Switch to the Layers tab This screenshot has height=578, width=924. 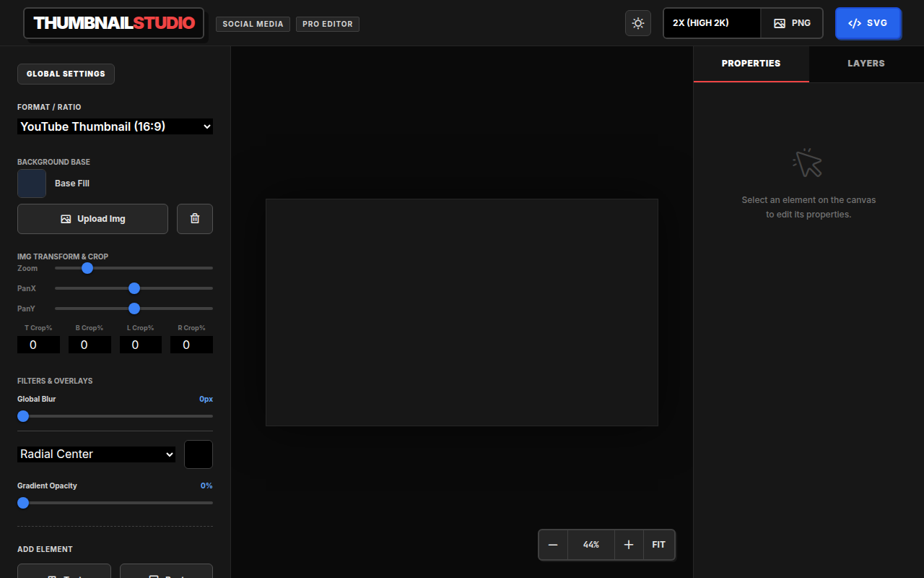click(x=866, y=64)
